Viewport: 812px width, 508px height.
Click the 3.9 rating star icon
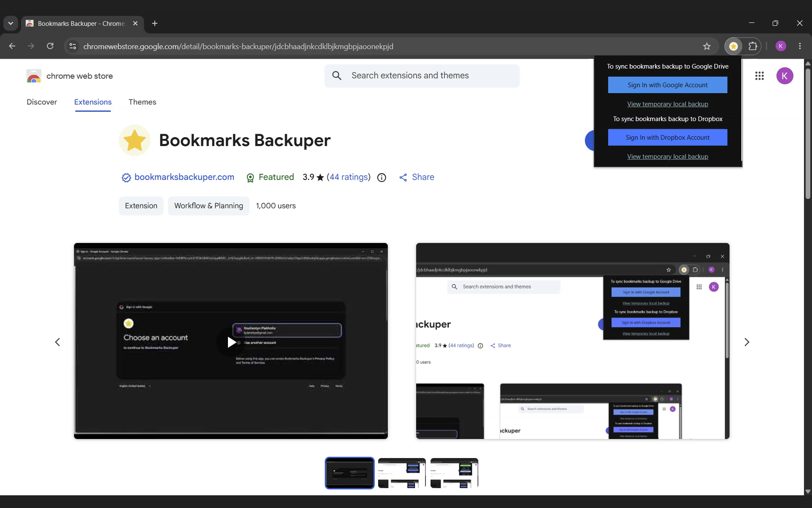(320, 177)
